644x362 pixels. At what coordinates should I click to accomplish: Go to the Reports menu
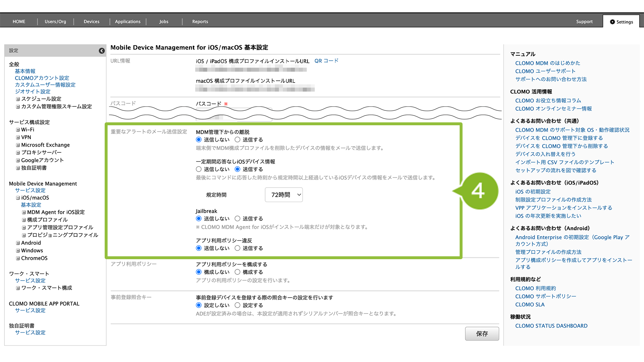200,22
